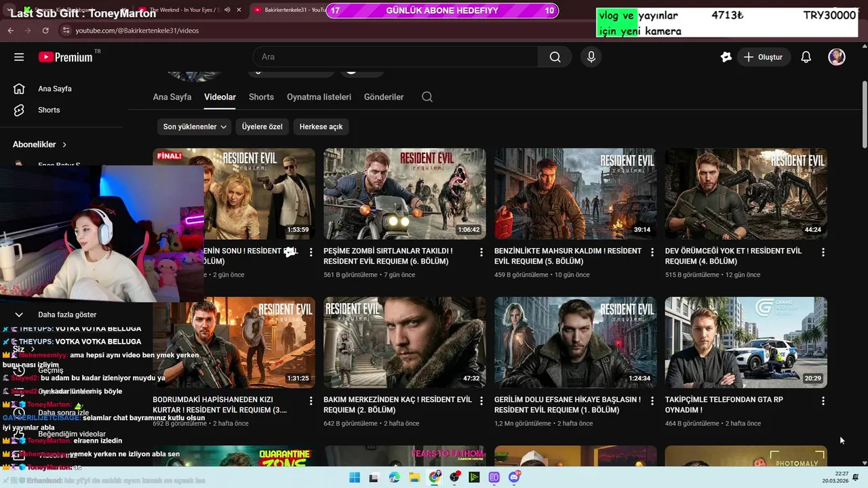This screenshot has width=868, height=488.
Task: Open the 47:32 Resident Evil thumbnail
Action: tap(404, 342)
